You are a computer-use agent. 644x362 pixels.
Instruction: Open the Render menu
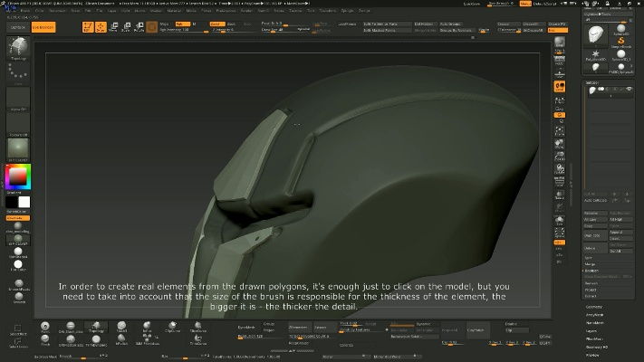click(x=245, y=10)
